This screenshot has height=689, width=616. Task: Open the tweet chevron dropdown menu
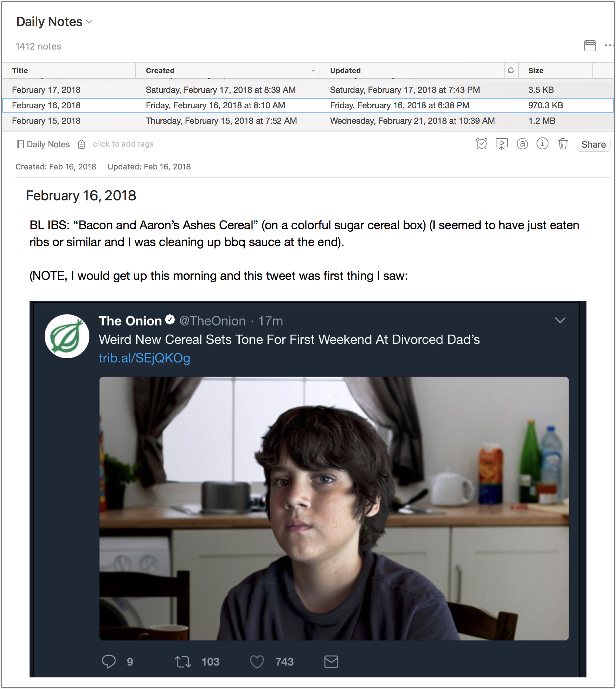point(560,320)
